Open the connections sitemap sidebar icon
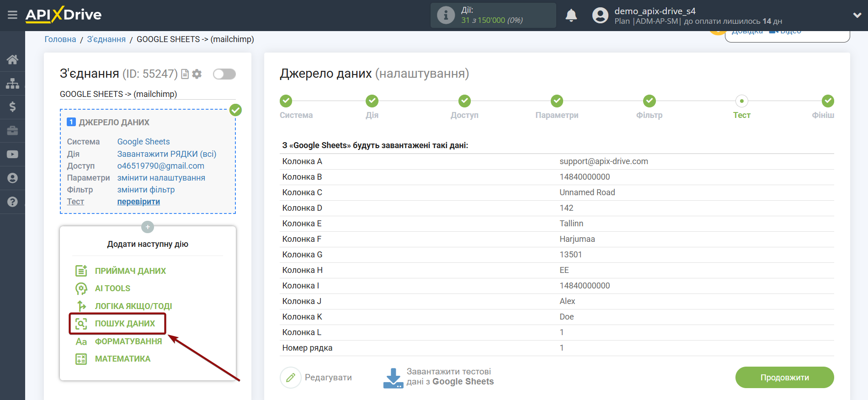868x400 pixels. (12, 83)
